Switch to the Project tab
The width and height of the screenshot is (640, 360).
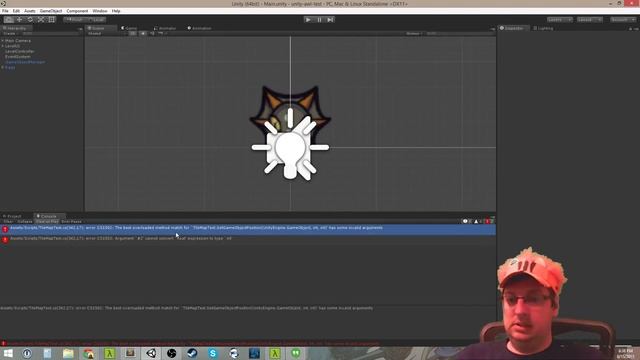[x=12, y=216]
